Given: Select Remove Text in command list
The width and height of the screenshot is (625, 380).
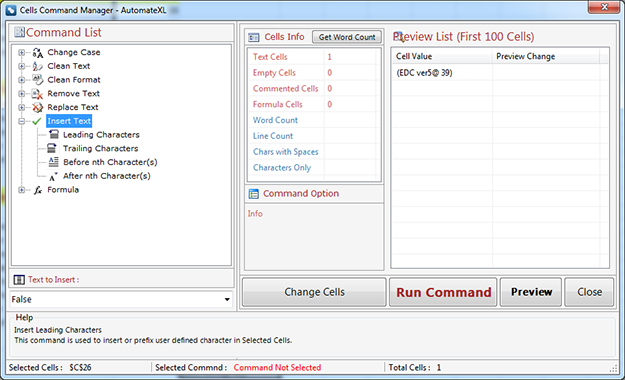Looking at the screenshot, I should [x=73, y=94].
